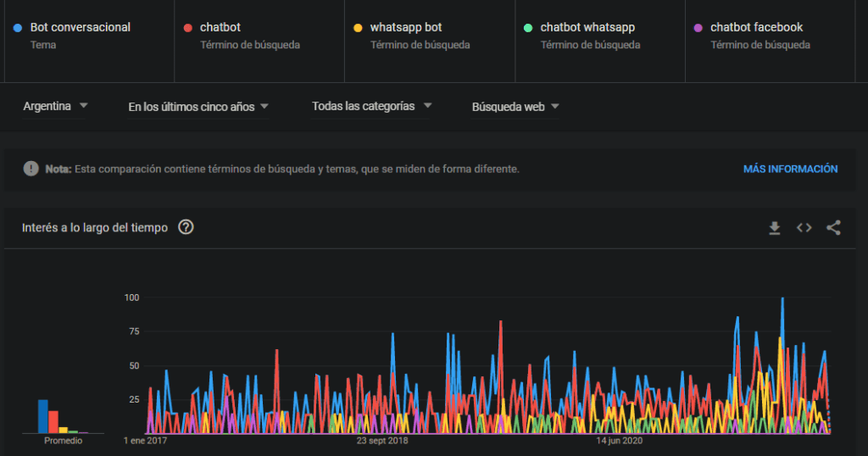Open the embed code icon
The width and height of the screenshot is (868, 456).
tap(804, 227)
